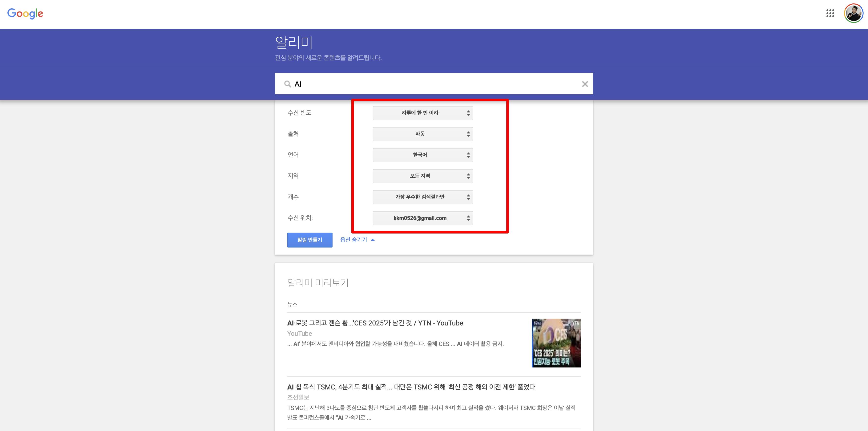Open the CES 2025 YTN YouTube article
868x431 pixels.
(375, 323)
